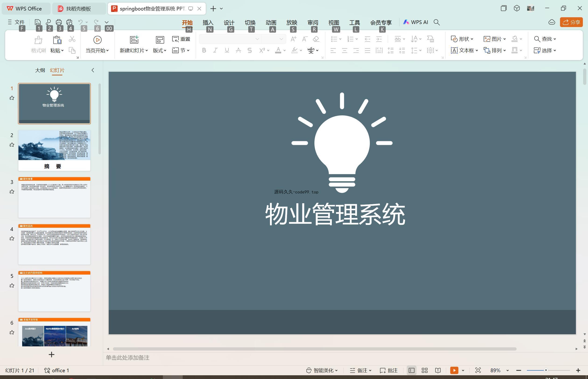
Task: Switch to reading view book icon
Action: pyautogui.click(x=438, y=370)
